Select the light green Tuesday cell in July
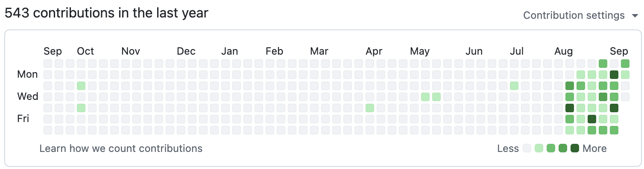 tap(514, 86)
